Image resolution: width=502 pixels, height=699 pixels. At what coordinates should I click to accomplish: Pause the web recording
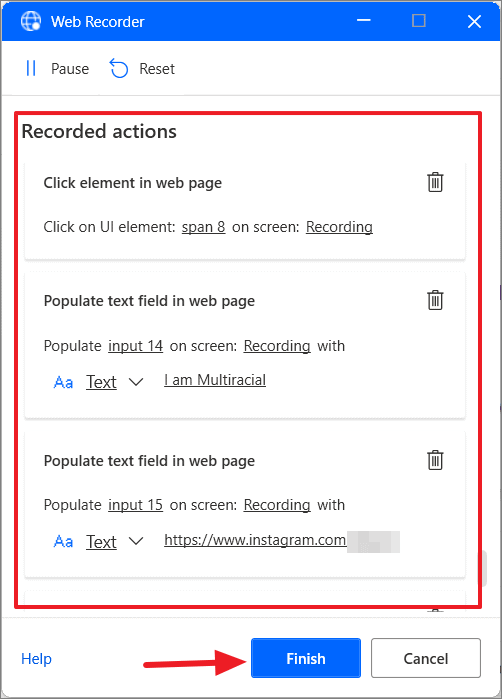57,69
